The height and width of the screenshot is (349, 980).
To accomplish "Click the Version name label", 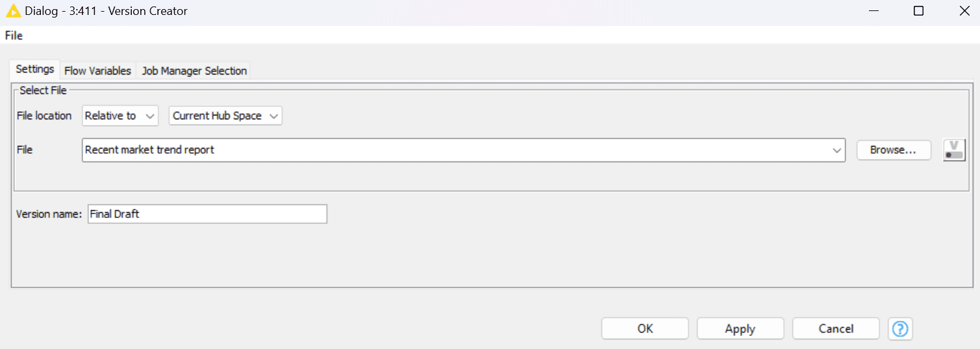I will click(49, 214).
